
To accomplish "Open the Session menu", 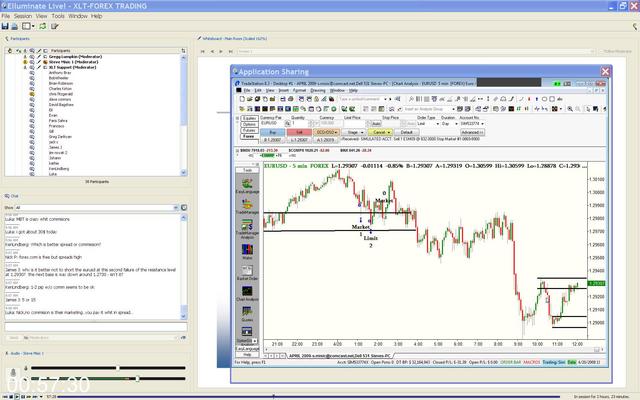I will 22,16.
